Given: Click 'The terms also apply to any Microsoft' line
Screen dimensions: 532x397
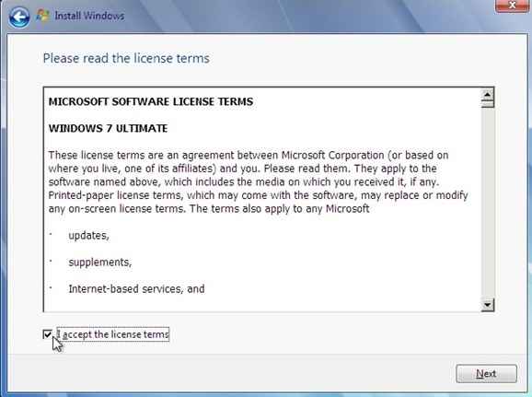Looking at the screenshot, I should [279, 208].
